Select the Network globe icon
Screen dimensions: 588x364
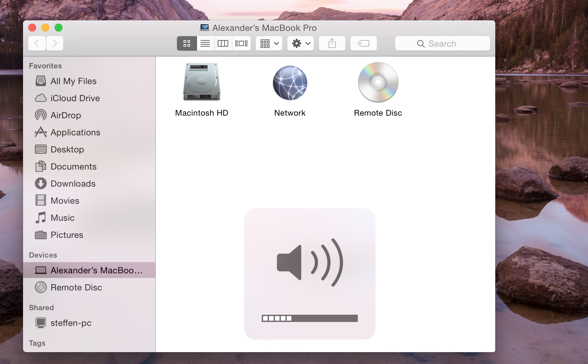point(290,83)
